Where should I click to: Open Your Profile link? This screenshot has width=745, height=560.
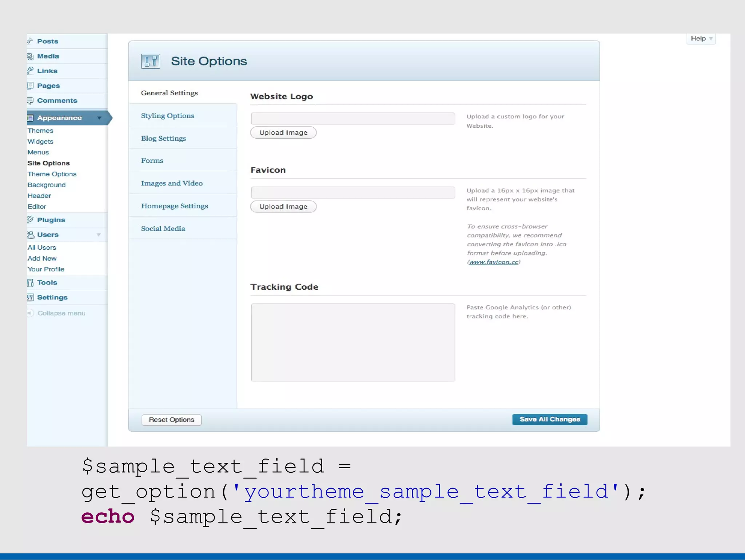coord(46,269)
